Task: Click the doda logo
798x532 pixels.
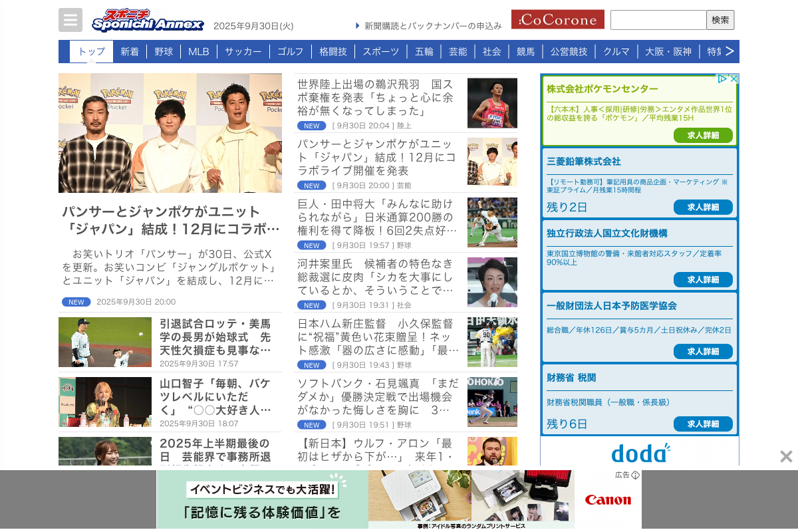Action: tap(640, 454)
